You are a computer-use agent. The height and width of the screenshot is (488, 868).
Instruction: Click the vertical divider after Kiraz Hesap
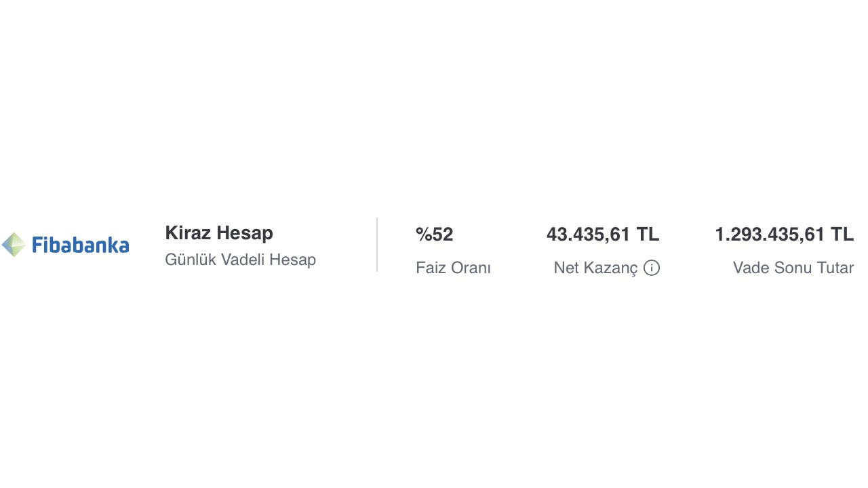(x=377, y=245)
